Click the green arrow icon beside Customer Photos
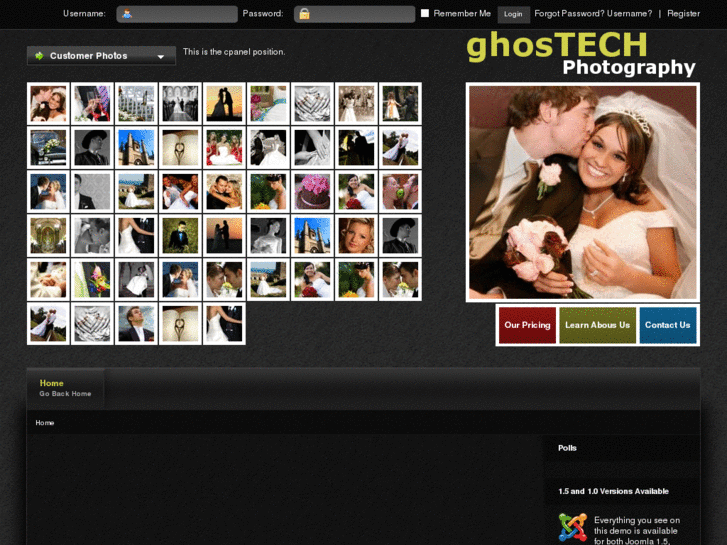 tap(39, 56)
